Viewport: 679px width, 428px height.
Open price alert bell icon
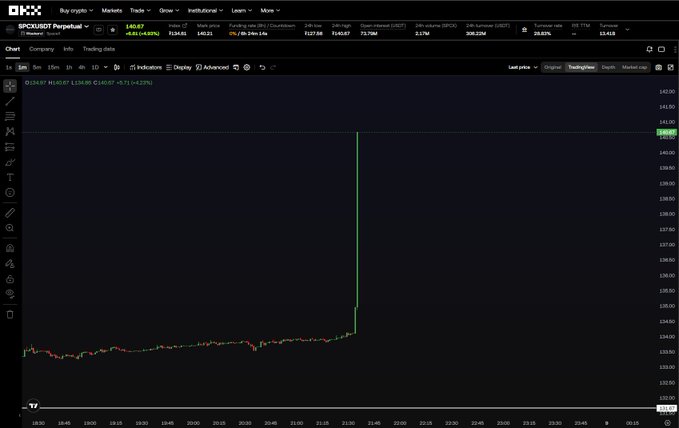pos(649,49)
